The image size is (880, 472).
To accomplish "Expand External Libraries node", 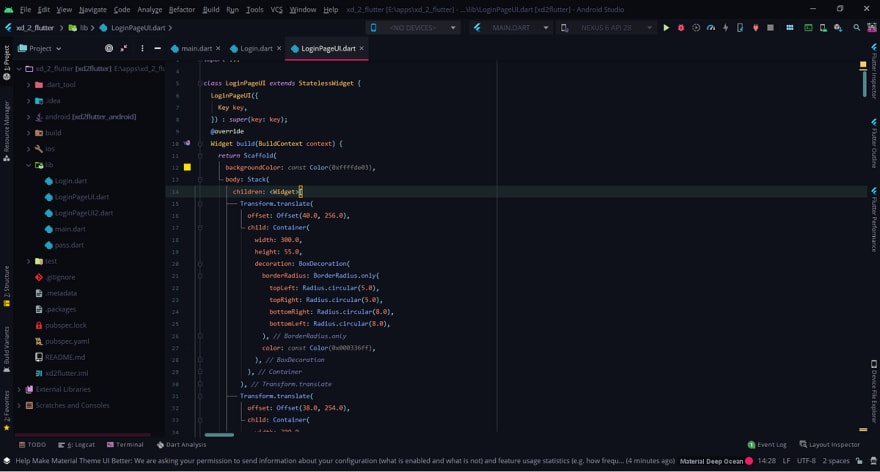I will (20, 389).
